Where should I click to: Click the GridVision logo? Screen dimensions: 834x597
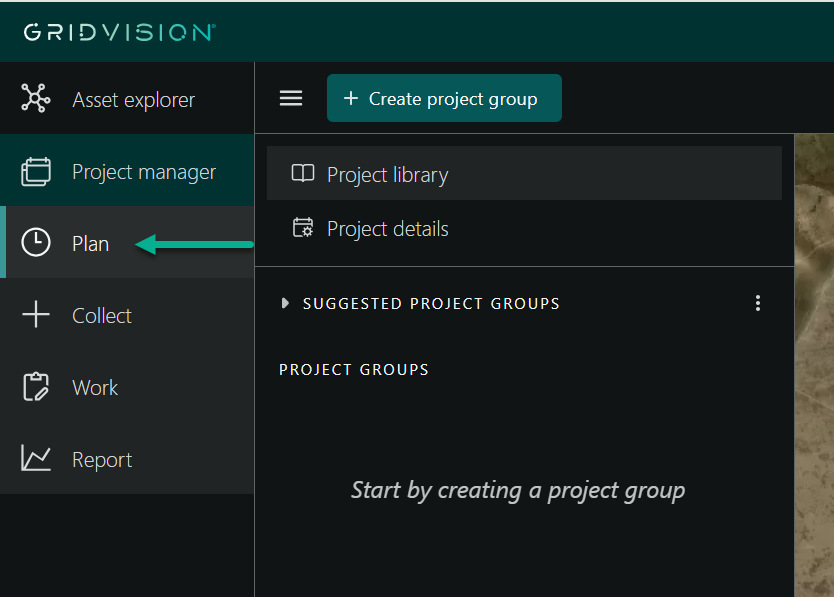click(118, 32)
